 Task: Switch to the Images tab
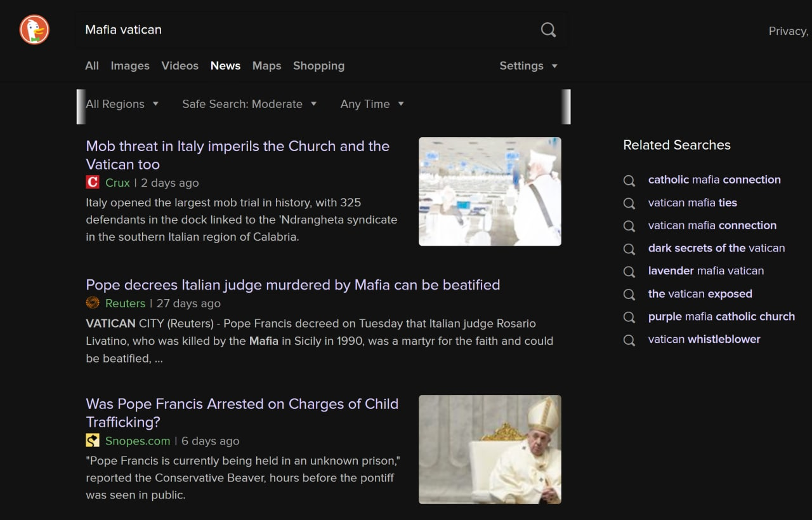pos(130,66)
